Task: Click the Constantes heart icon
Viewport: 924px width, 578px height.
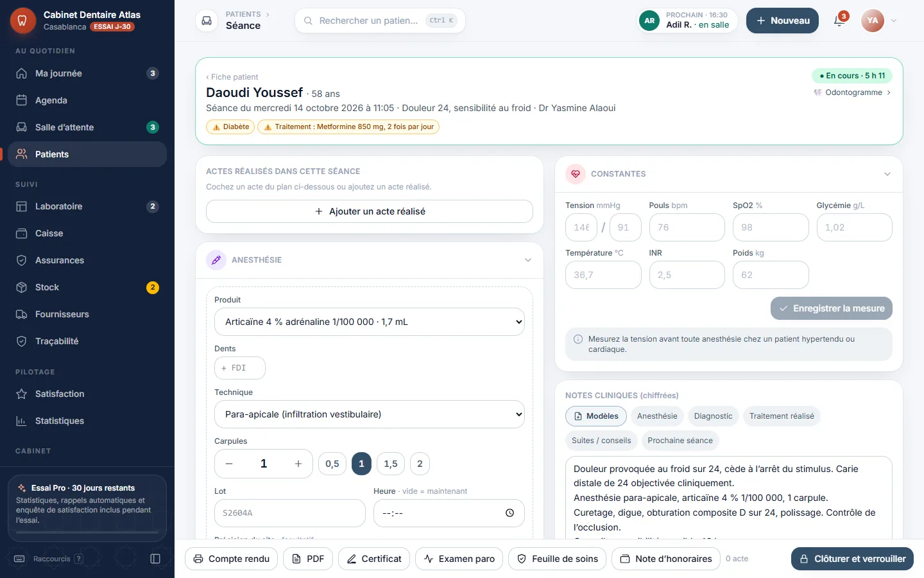Action: [576, 174]
